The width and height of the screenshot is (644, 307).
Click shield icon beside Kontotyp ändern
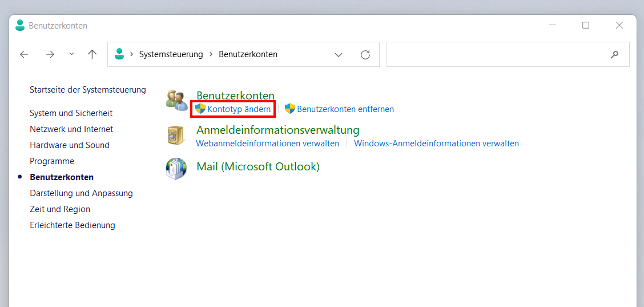pos(200,109)
